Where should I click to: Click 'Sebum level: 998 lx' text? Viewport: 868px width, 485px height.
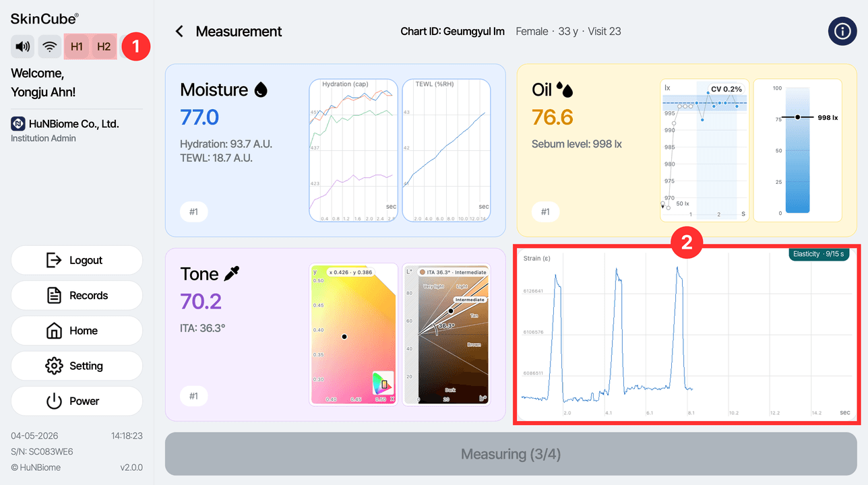(x=577, y=144)
